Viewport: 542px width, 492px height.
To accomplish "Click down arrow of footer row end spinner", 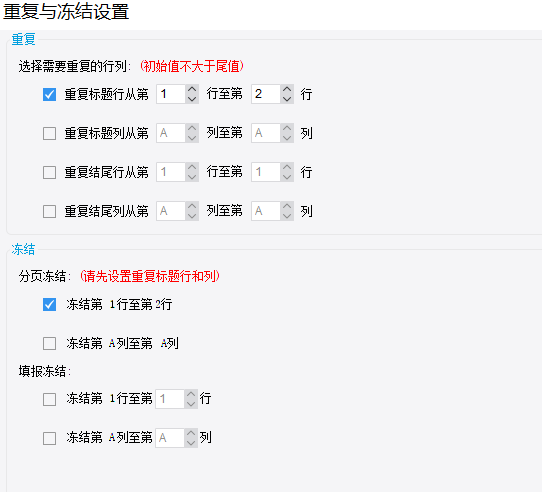I will click(287, 177).
